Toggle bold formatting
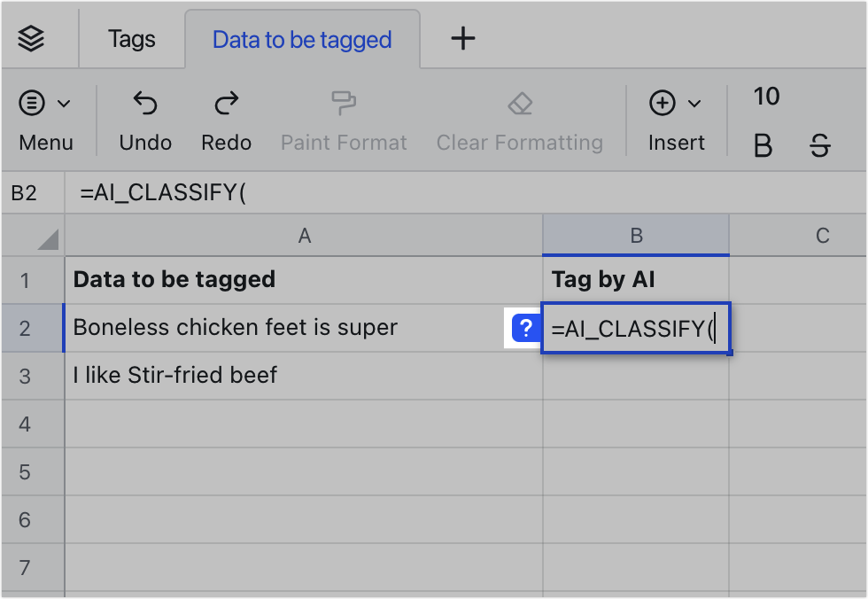The width and height of the screenshot is (868, 599). pyautogui.click(x=763, y=146)
